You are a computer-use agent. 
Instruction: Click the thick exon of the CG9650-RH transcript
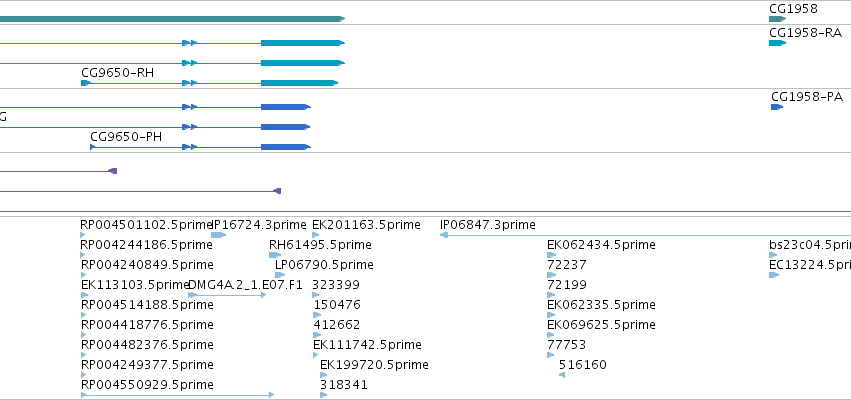(x=299, y=83)
